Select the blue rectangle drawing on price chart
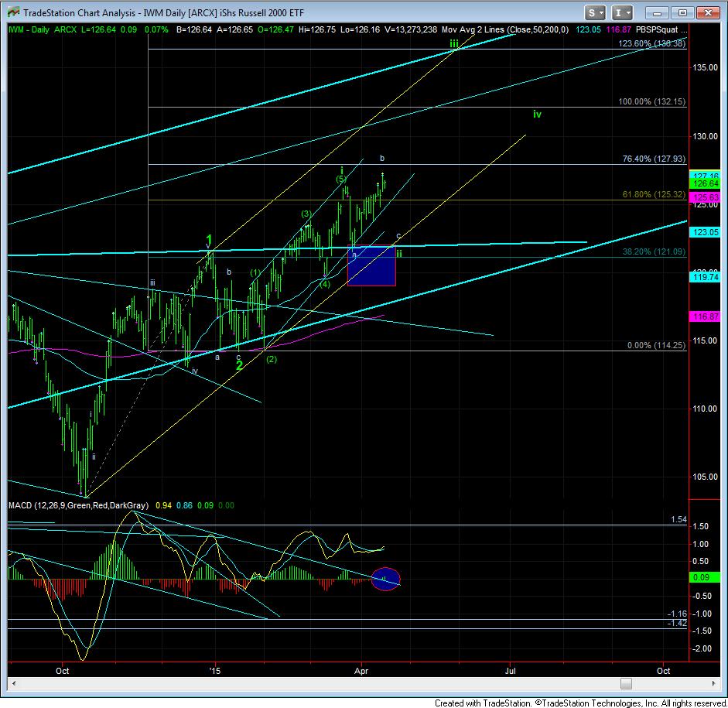 [371, 265]
